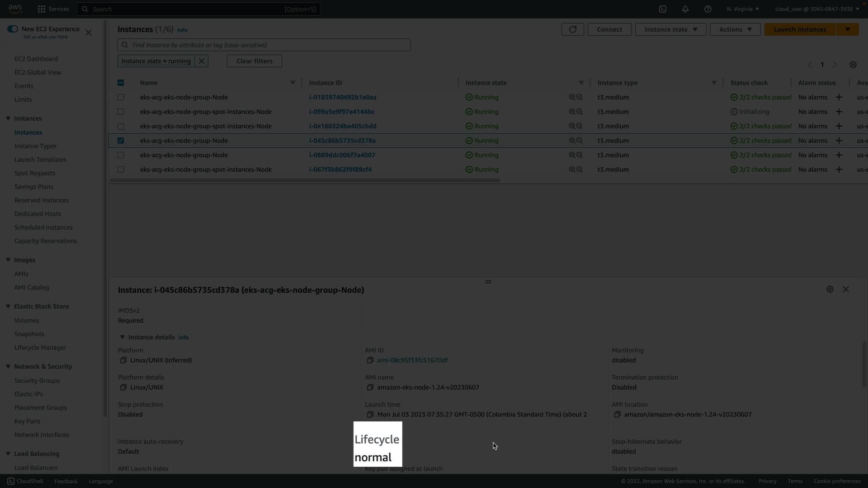Add alarm for instance i-01839740492b1e0aa
This screenshot has height=488, width=868.
tap(839, 97)
